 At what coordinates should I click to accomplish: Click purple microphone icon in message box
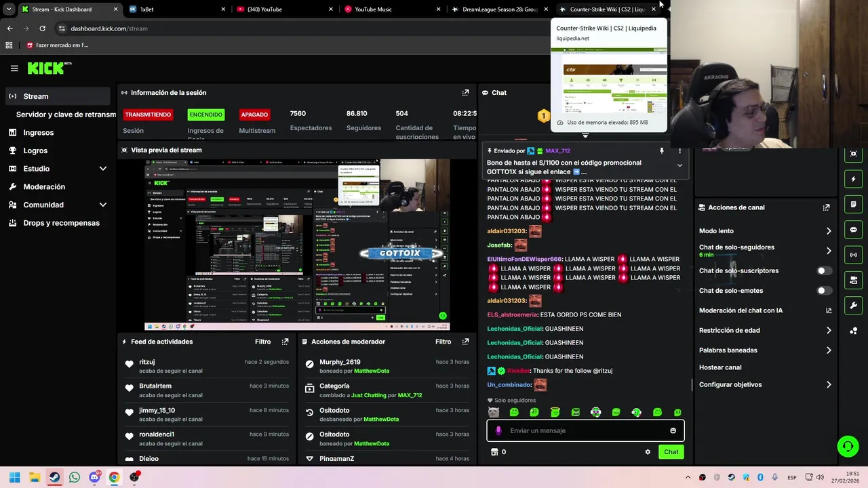click(x=498, y=430)
